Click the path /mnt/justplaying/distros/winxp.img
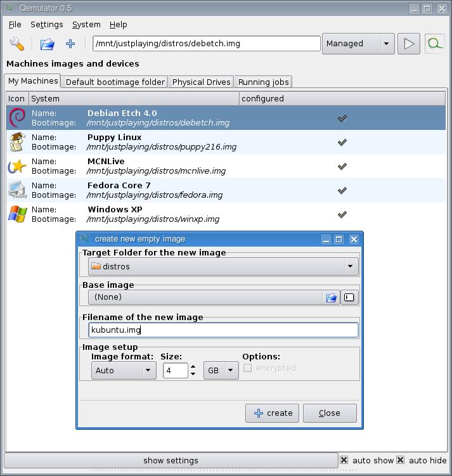452x476 pixels. coord(153,219)
